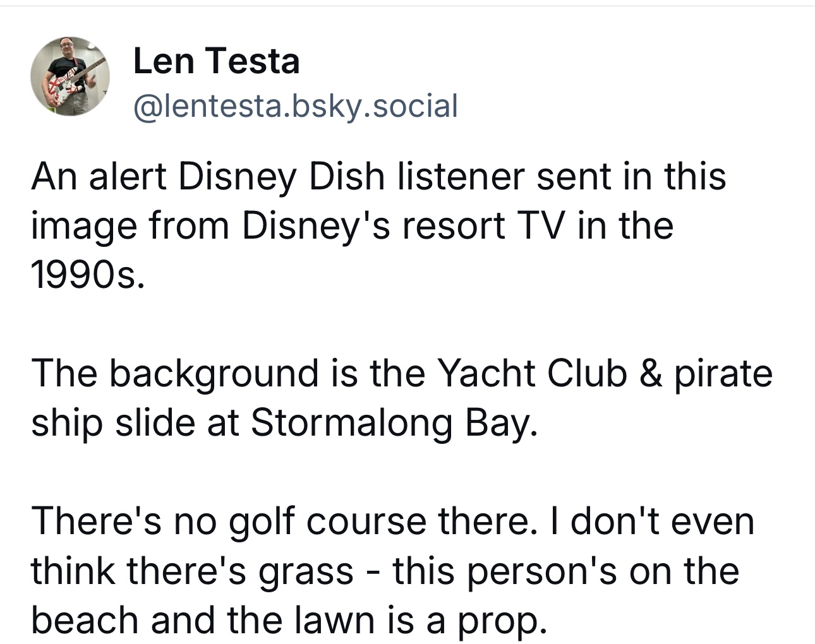Click the Len Testa display name
815x644 pixels.
(x=216, y=61)
